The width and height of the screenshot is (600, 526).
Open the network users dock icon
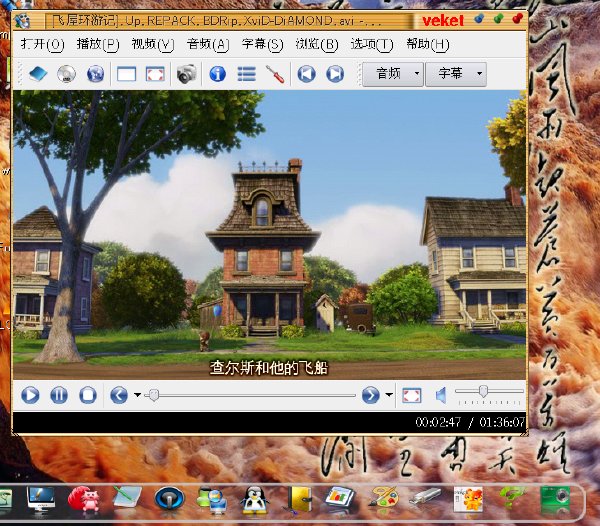212,501
